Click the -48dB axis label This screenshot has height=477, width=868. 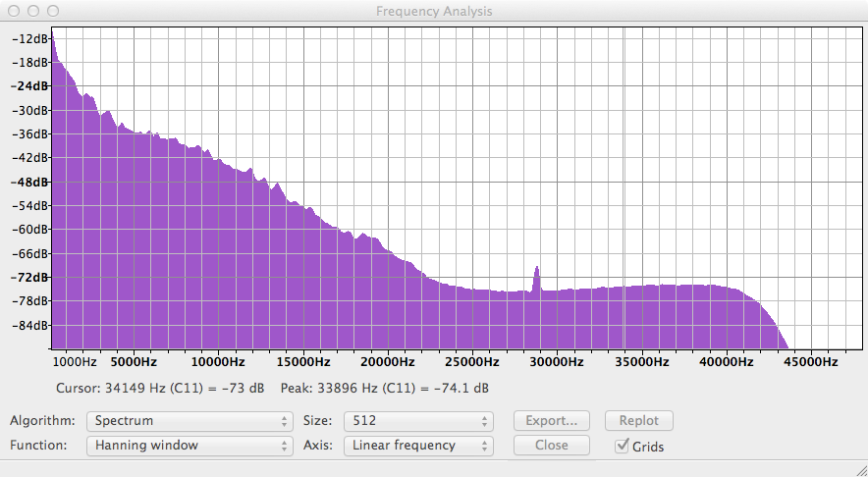tap(29, 182)
